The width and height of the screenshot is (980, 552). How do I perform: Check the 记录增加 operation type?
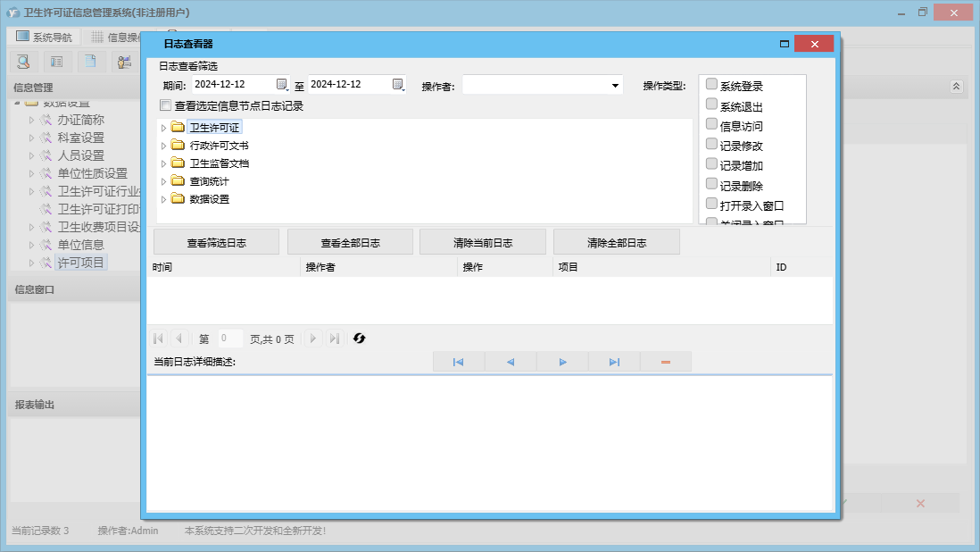pyautogui.click(x=711, y=163)
